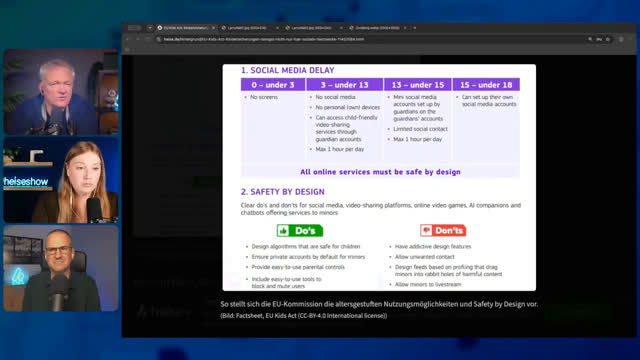Image resolution: width=640 pixels, height=360 pixels.
Task: Close the EU Kids Act browser tab
Action: (x=213, y=28)
